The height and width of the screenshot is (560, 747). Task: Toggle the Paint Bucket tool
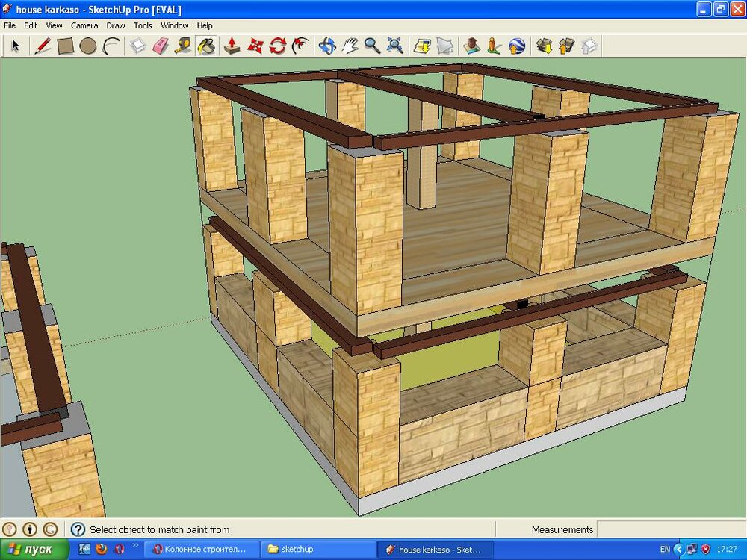tap(206, 46)
